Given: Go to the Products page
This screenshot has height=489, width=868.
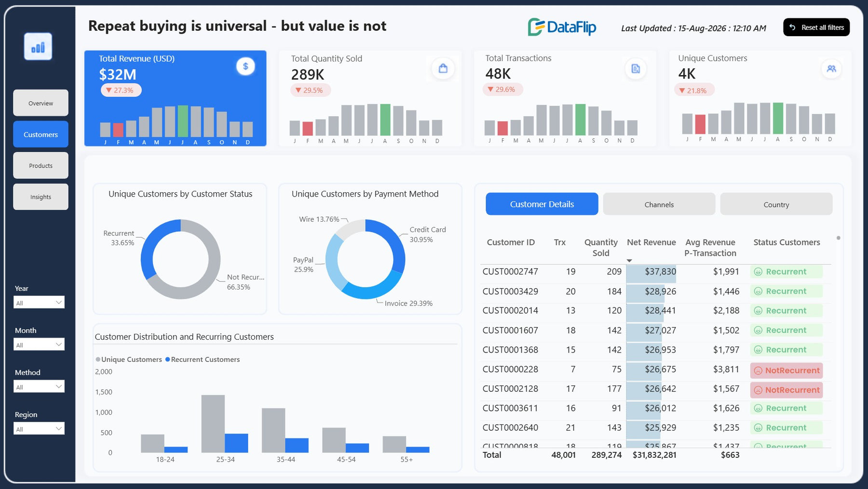Looking at the screenshot, I should click(41, 166).
